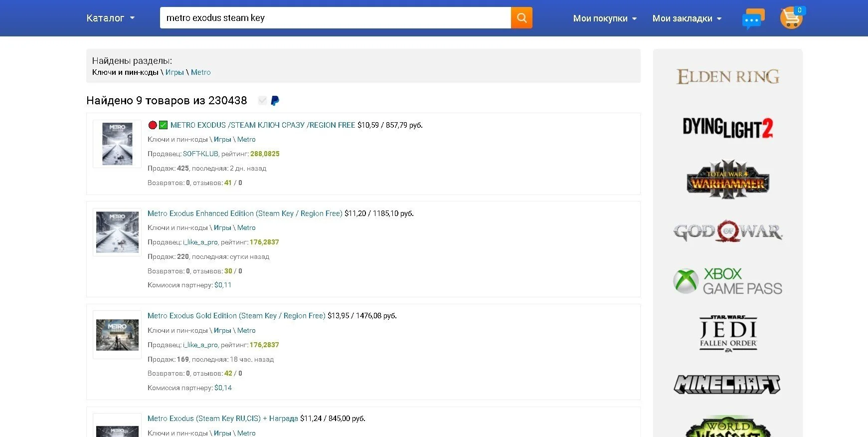Click the 'Найдено 9 товаров из 230438' heading
Screen dimensions: 868x437
[167, 101]
